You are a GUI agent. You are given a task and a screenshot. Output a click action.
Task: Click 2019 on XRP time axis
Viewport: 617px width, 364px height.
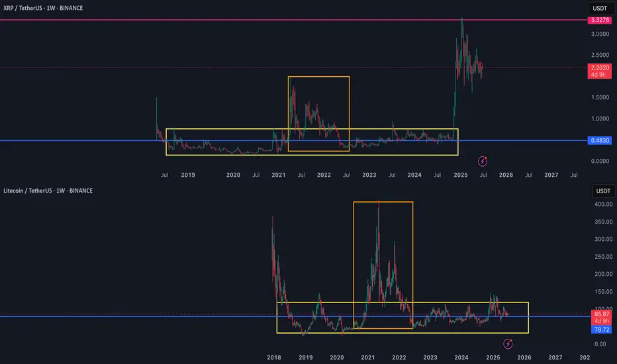188,175
